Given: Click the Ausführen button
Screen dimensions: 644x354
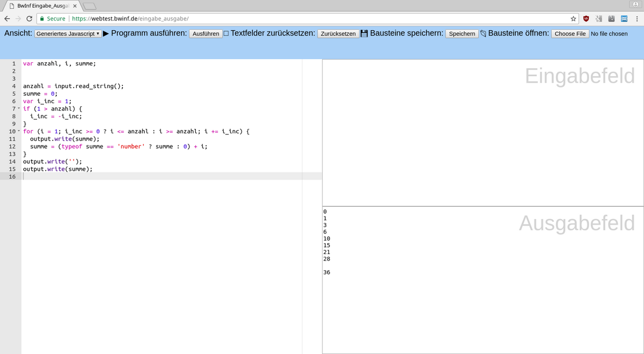Looking at the screenshot, I should [x=206, y=33].
